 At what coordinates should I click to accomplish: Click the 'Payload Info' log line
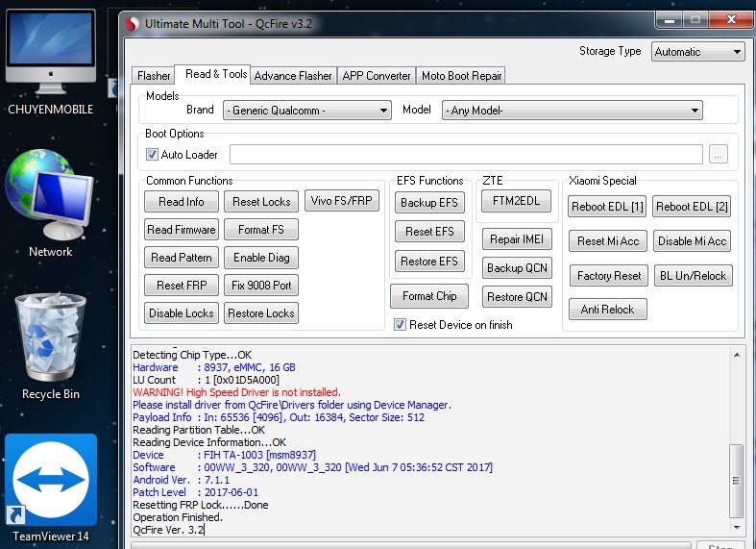[x=279, y=417]
